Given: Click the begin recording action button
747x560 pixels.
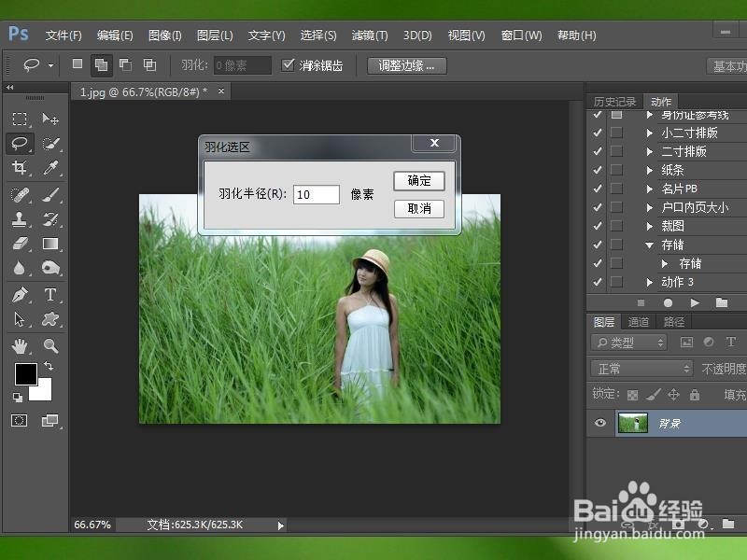Looking at the screenshot, I should 668,302.
